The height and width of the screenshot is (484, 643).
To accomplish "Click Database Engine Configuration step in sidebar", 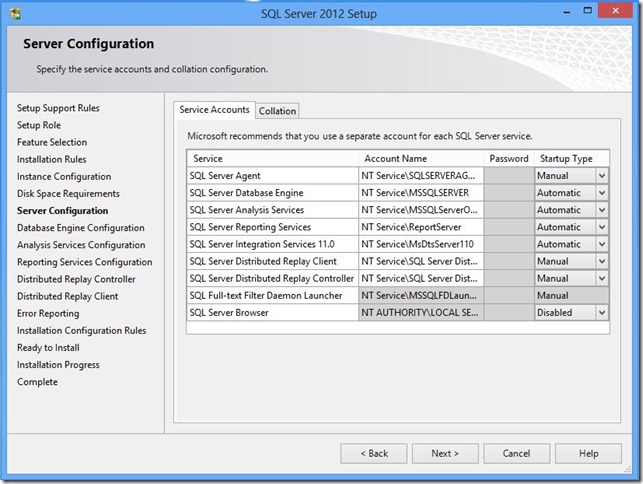I will point(81,228).
